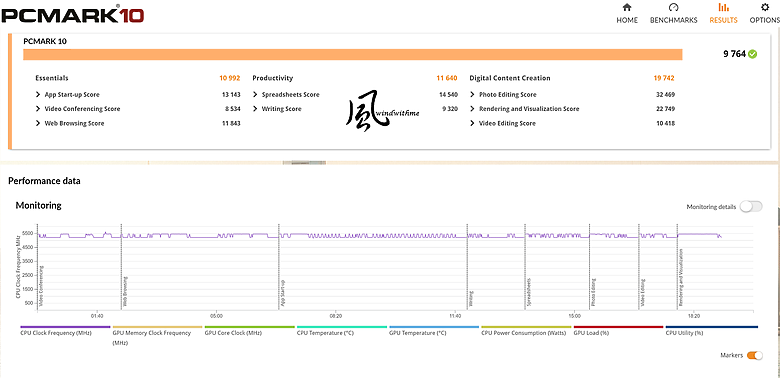780x378 pixels.
Task: Select the Results bar chart icon
Action: click(x=723, y=7)
